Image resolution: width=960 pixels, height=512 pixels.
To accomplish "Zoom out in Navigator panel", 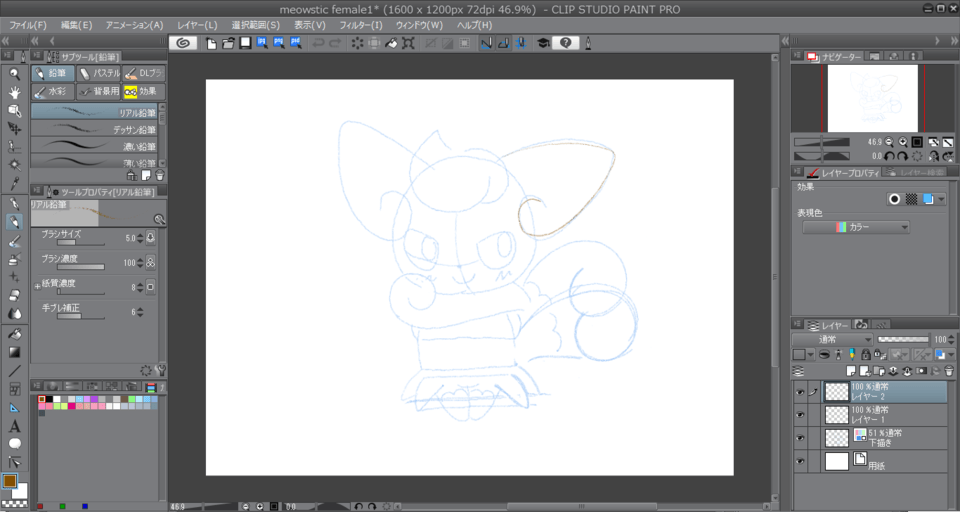I will point(889,142).
